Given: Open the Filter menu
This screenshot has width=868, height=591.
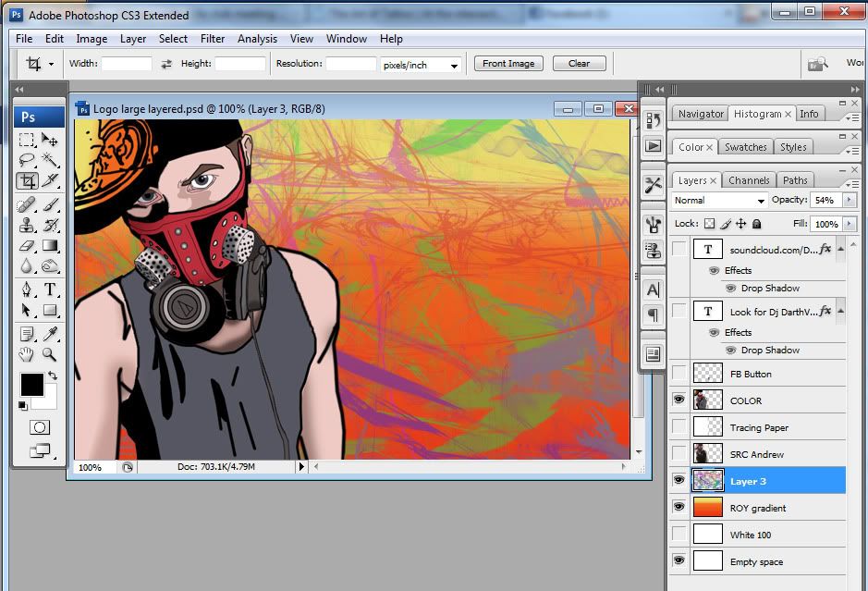Looking at the screenshot, I should pyautogui.click(x=213, y=39).
